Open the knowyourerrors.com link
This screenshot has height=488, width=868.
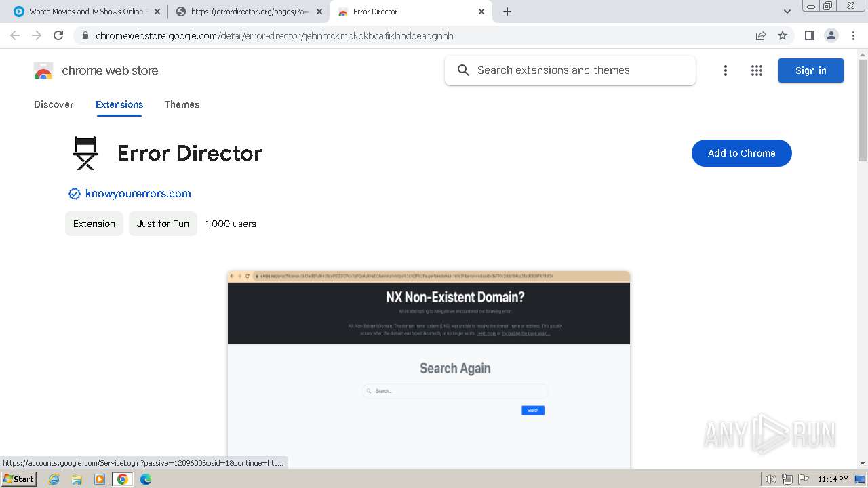(138, 194)
